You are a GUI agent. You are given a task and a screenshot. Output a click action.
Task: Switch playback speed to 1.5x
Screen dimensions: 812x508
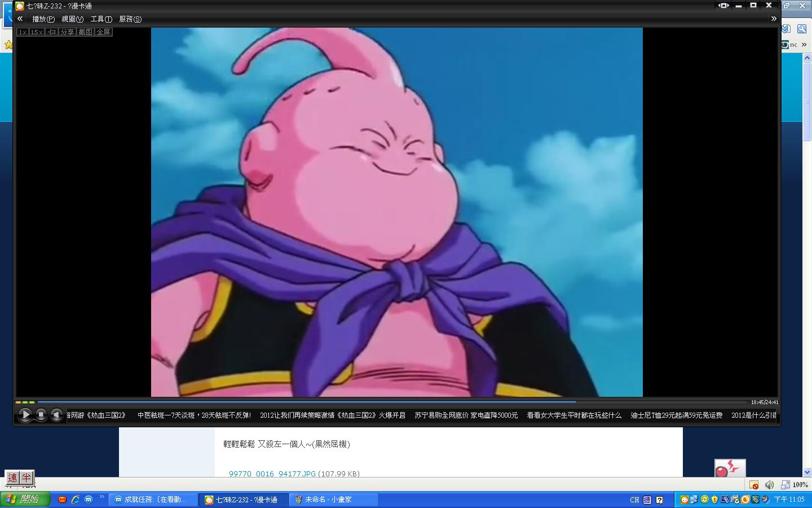click(37, 32)
